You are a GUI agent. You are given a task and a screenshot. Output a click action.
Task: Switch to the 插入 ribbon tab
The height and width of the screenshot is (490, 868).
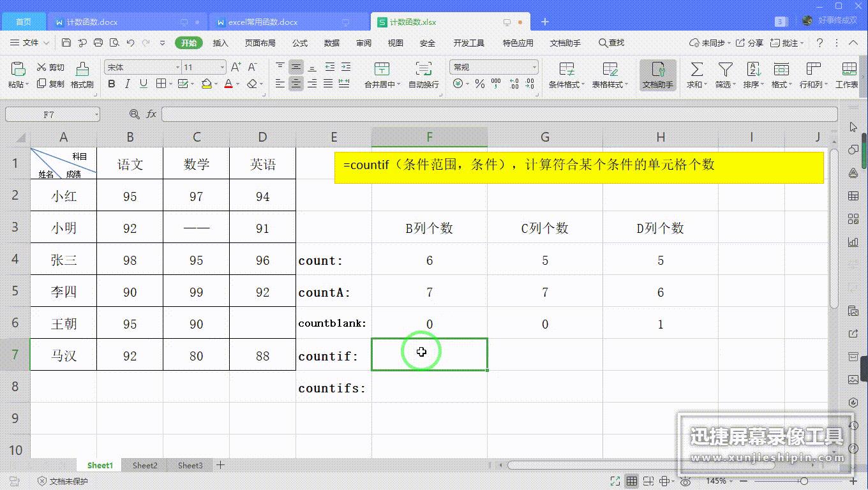click(x=221, y=43)
